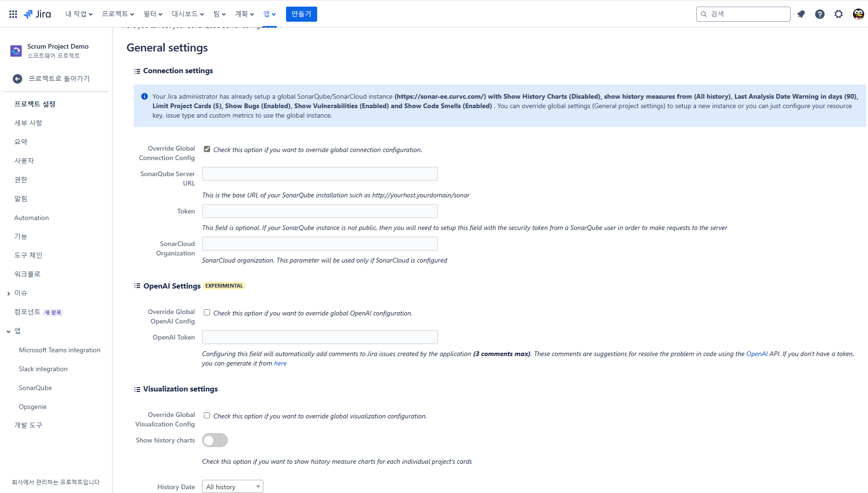868x493 pixels.
Task: Open the 대시보드 menu
Action: (188, 14)
